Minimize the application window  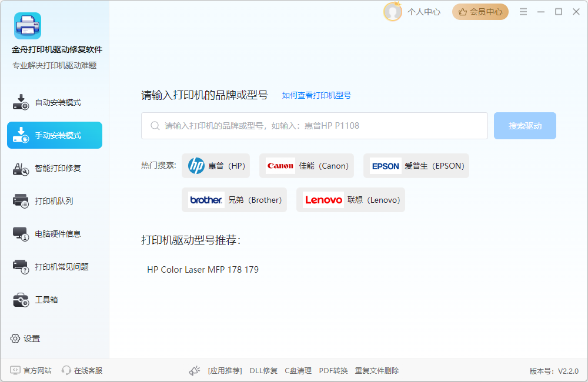point(541,12)
